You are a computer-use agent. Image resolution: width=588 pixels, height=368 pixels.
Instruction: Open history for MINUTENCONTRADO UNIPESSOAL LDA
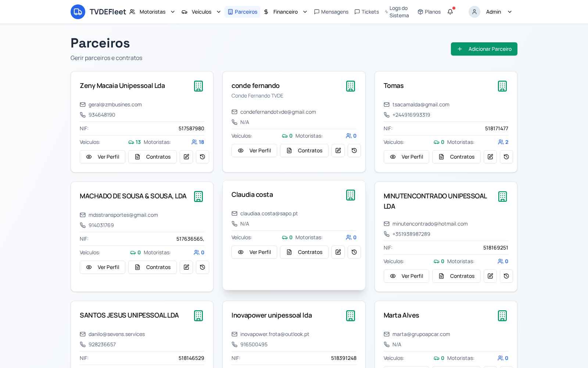(506, 276)
